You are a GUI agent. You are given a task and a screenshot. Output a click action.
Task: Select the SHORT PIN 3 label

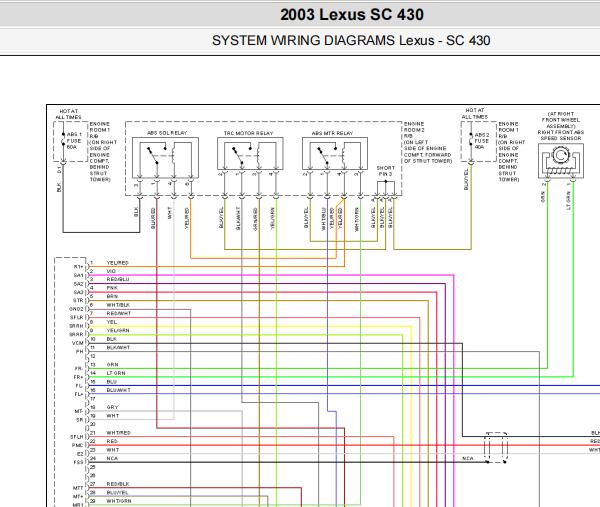point(385,171)
